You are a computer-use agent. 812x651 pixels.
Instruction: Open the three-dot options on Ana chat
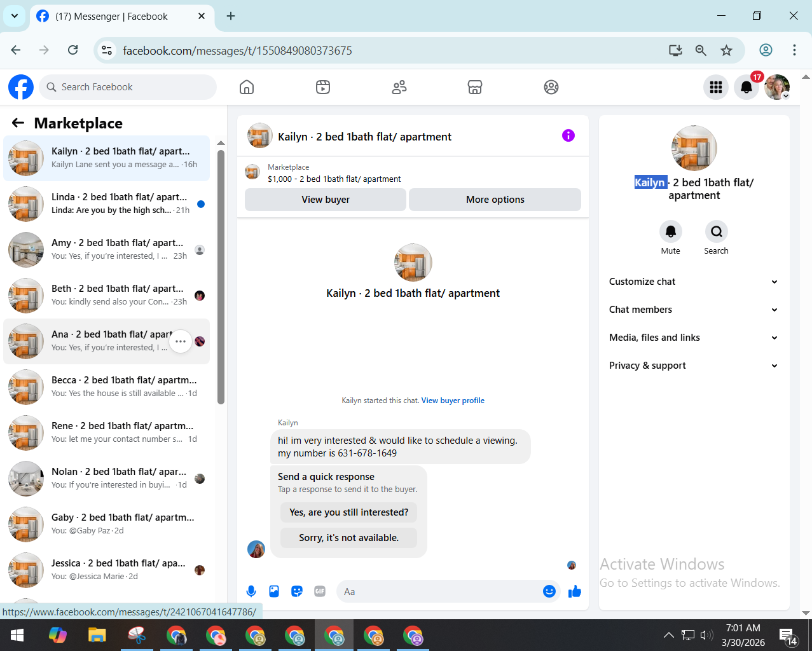181,341
